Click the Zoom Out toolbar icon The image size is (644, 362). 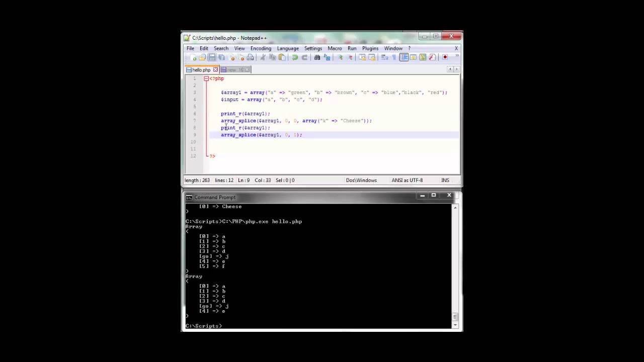pos(350,57)
